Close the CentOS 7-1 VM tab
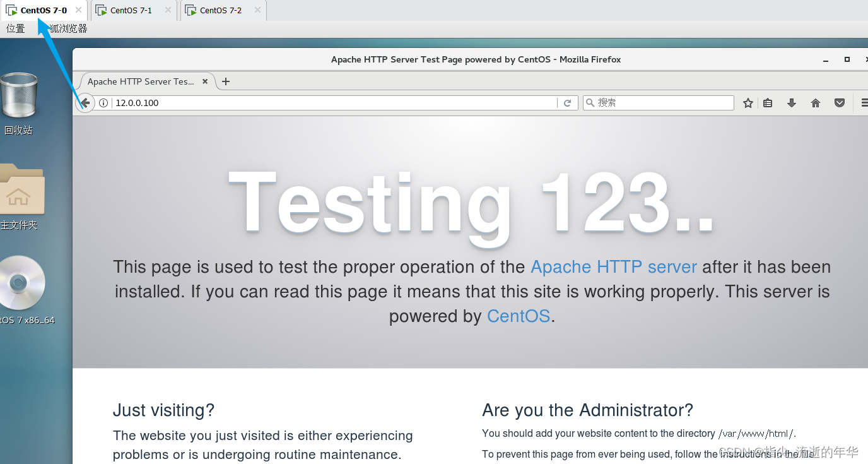This screenshot has width=868, height=464. coord(168,10)
